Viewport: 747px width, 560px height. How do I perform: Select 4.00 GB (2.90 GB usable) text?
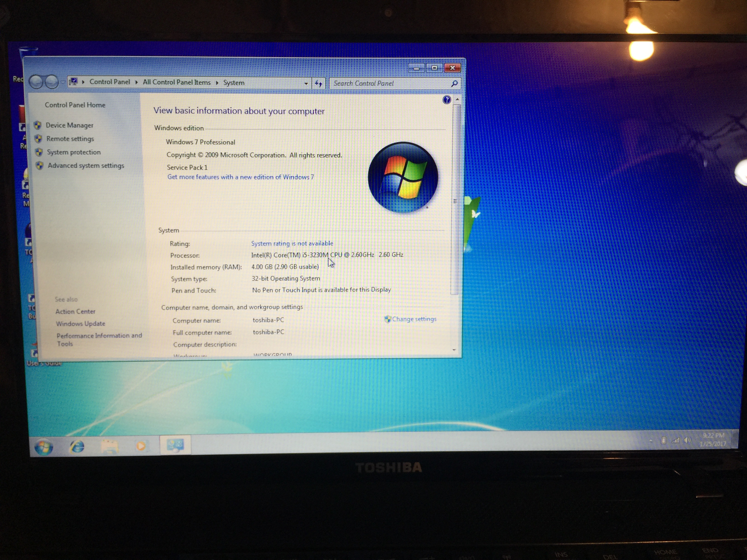(285, 267)
